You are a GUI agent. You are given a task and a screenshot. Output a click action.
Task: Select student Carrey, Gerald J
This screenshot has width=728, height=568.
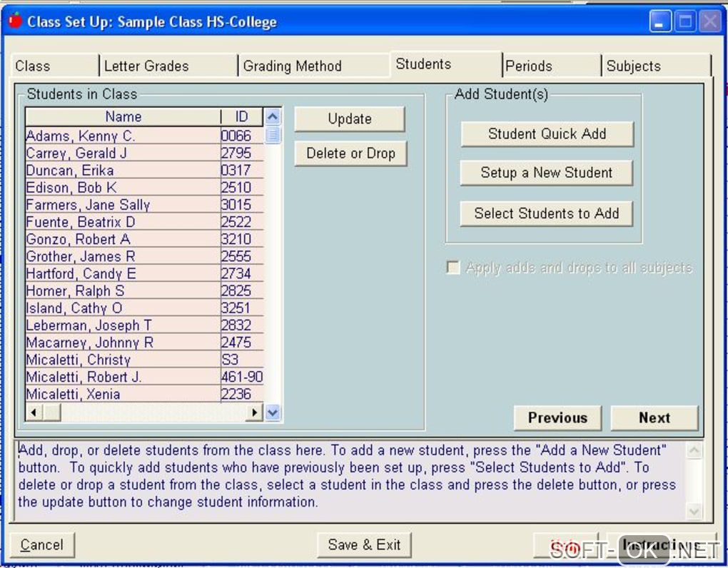point(123,153)
